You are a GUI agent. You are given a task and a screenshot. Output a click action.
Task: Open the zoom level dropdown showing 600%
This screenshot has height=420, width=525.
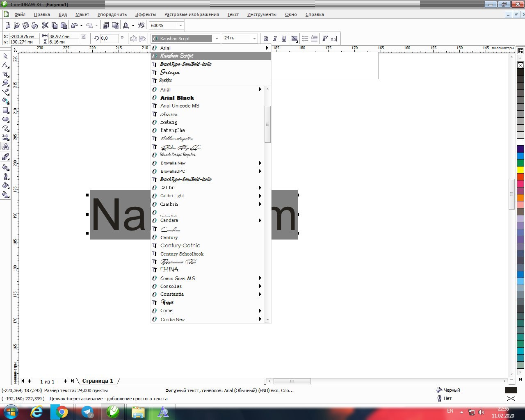(x=180, y=25)
